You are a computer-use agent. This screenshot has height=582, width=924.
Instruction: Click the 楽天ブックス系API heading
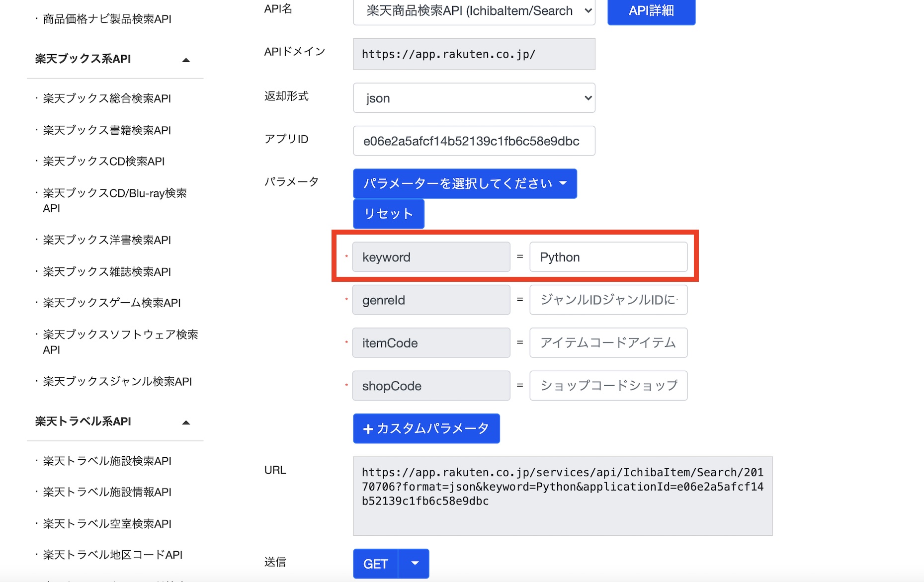83,59
